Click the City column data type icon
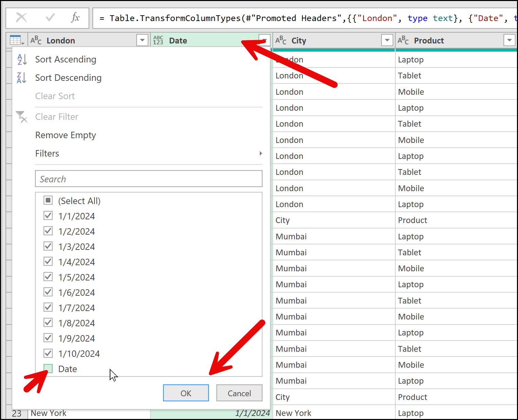This screenshot has width=518, height=420. click(x=281, y=40)
